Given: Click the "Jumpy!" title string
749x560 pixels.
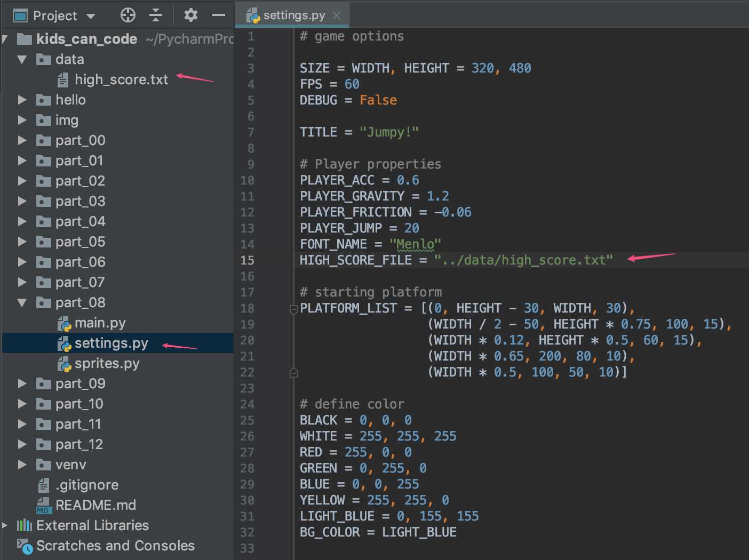Looking at the screenshot, I should click(389, 132).
